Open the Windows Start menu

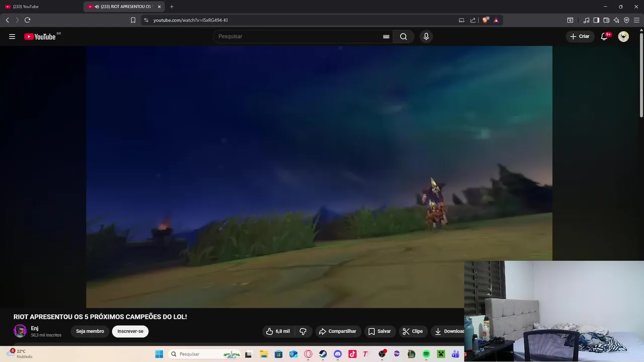159,354
